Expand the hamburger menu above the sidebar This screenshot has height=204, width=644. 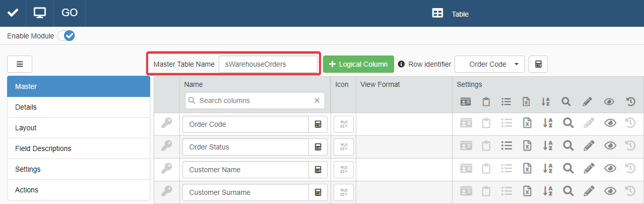pos(20,64)
